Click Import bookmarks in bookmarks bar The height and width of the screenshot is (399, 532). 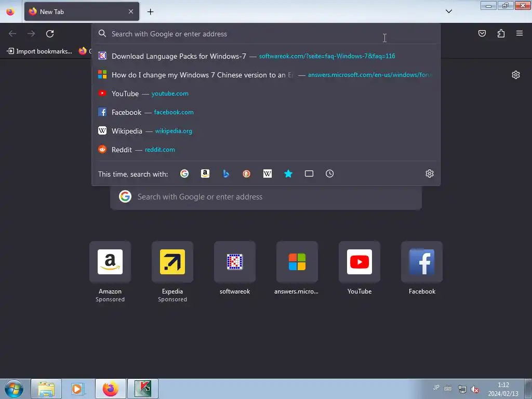coord(39,51)
